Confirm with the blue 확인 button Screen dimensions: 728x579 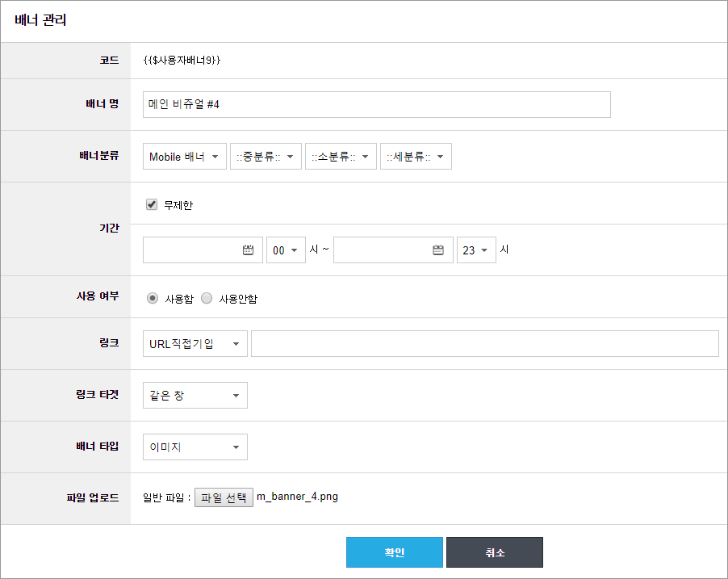tap(395, 552)
